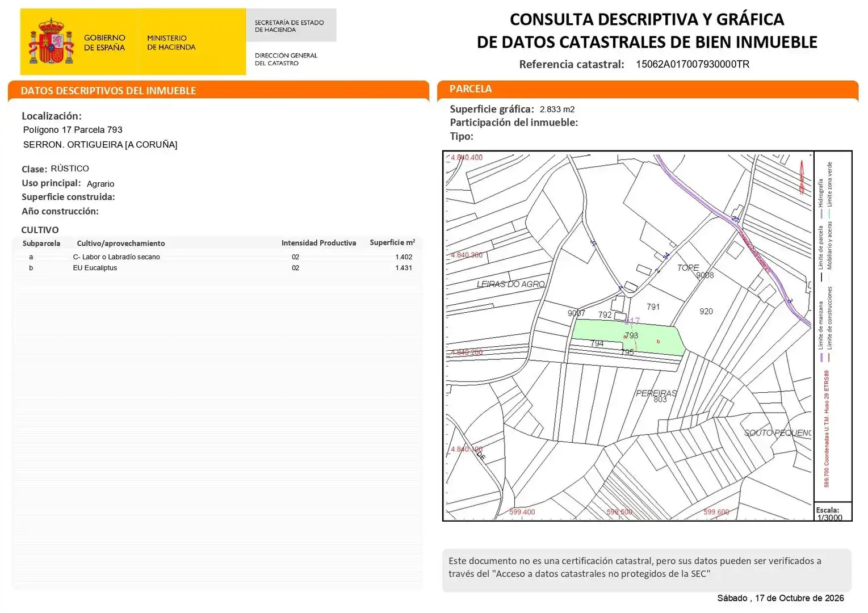
Task: Click 'MINISTERIO DE HACIENDA' logo text
Action: (x=171, y=43)
